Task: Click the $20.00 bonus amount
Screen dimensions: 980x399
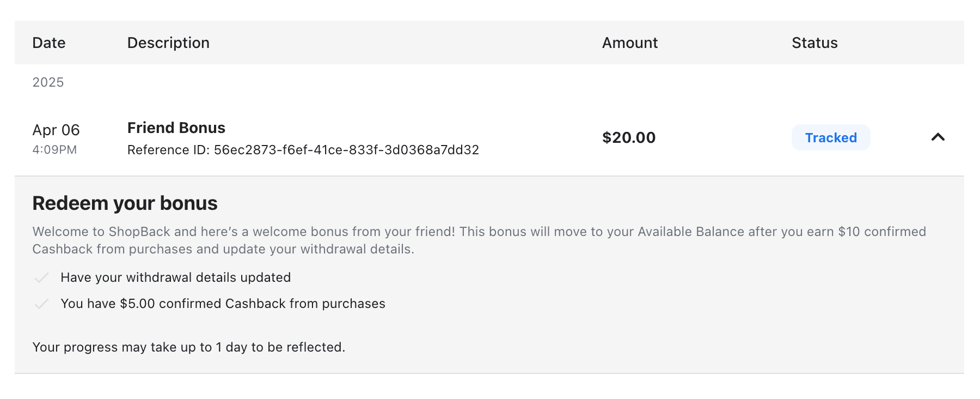Action: pos(629,138)
